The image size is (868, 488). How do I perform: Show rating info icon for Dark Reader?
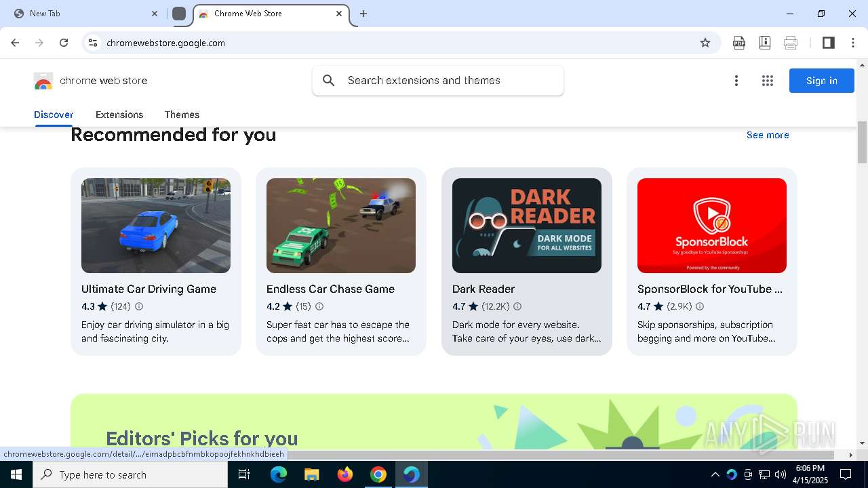coord(517,306)
